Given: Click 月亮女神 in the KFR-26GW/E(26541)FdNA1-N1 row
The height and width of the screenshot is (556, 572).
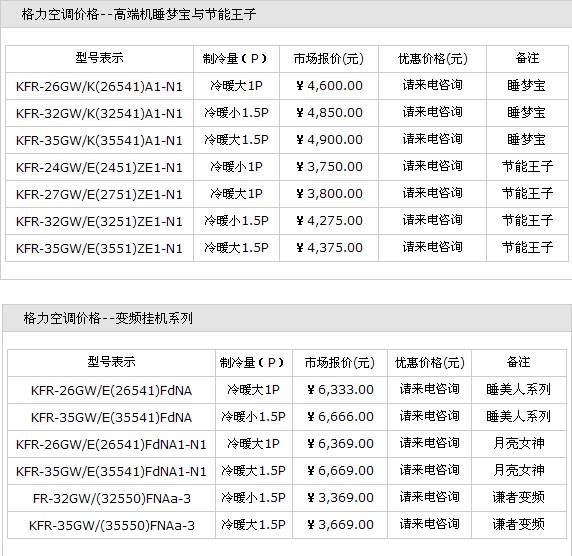Looking at the screenshot, I should click(519, 443).
